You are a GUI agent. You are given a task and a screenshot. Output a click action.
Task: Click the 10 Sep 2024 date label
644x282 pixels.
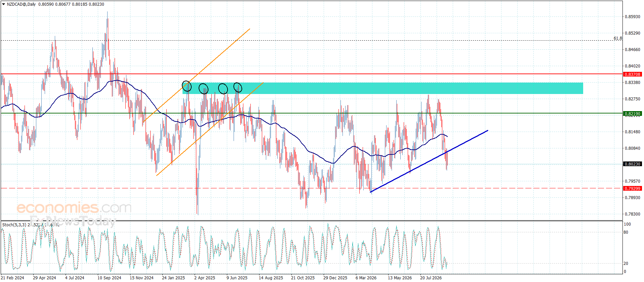pyautogui.click(x=109, y=278)
